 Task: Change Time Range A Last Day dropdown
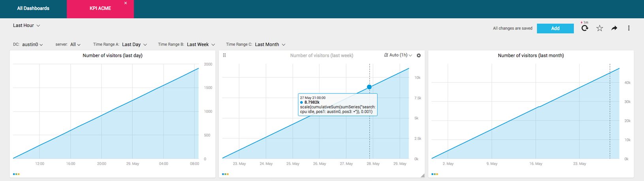click(134, 45)
